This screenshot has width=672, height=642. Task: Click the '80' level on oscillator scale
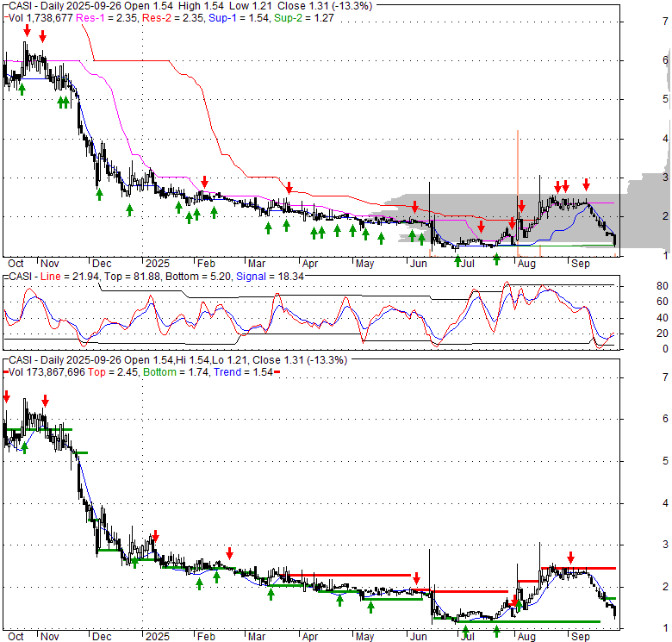pos(663,286)
